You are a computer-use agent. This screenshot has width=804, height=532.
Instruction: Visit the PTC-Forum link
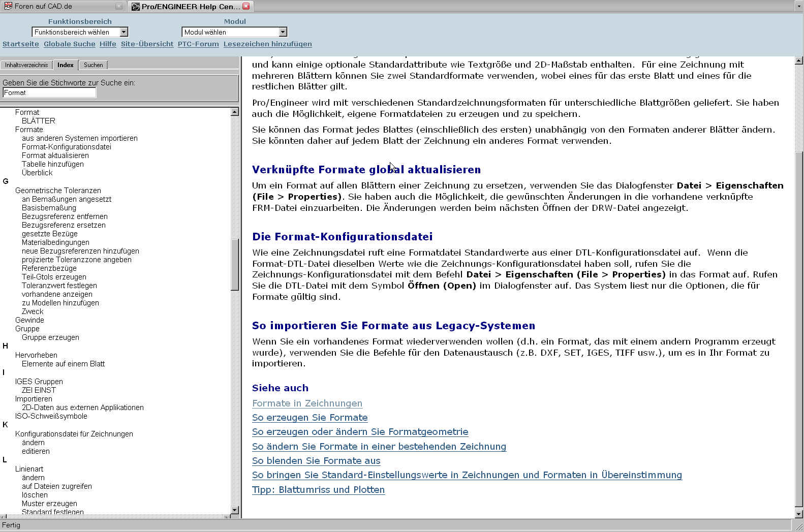[x=198, y=44]
